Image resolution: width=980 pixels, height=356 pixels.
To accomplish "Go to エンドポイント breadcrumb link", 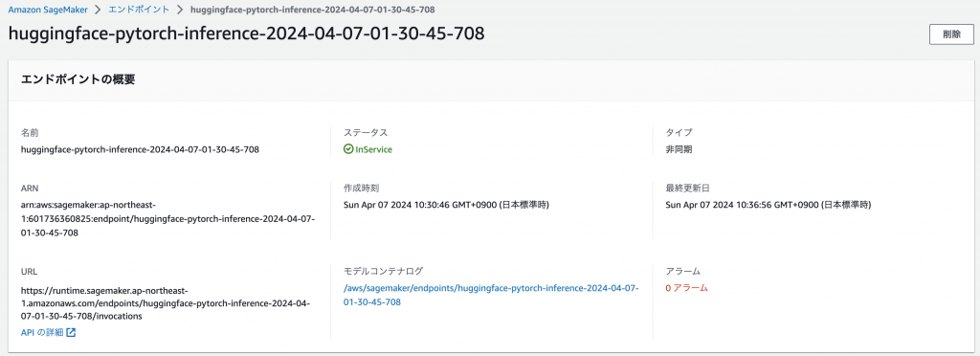I will [x=139, y=10].
